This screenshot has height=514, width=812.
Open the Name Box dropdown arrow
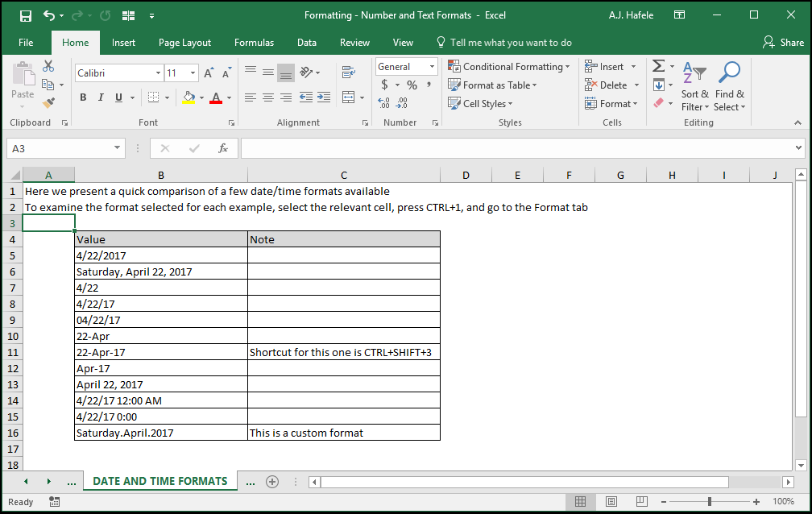point(118,148)
